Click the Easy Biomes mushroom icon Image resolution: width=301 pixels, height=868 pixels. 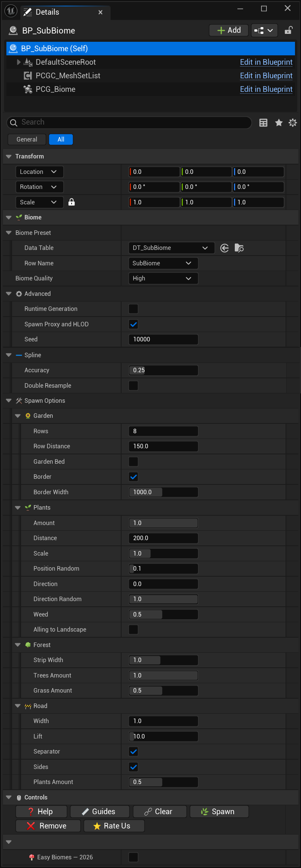(32, 857)
